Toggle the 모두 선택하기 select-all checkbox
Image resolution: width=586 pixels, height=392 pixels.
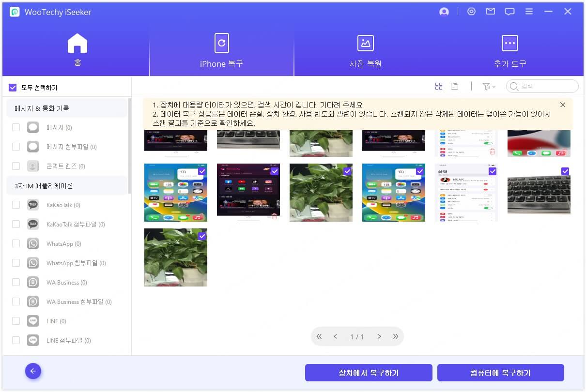click(12, 87)
